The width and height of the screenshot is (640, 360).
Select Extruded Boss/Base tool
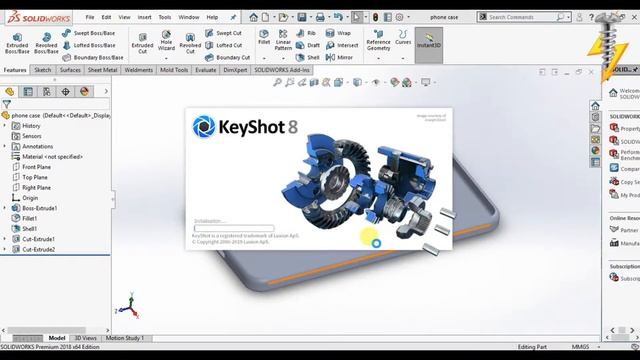coord(17,44)
